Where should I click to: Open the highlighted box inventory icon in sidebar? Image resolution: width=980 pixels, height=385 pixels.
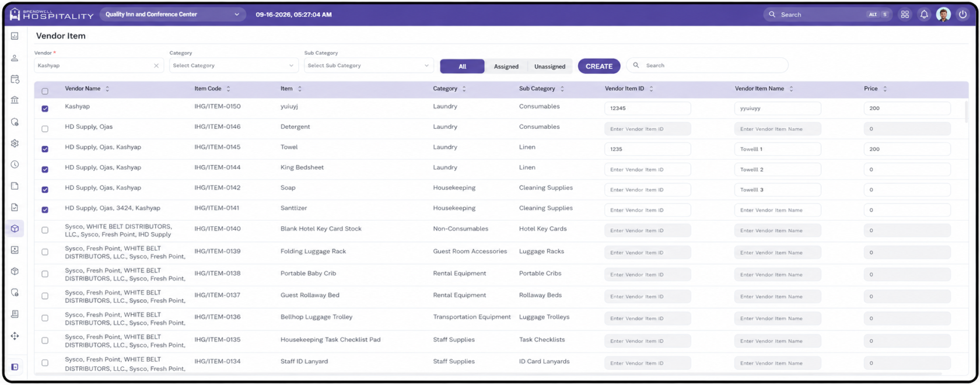click(x=15, y=229)
